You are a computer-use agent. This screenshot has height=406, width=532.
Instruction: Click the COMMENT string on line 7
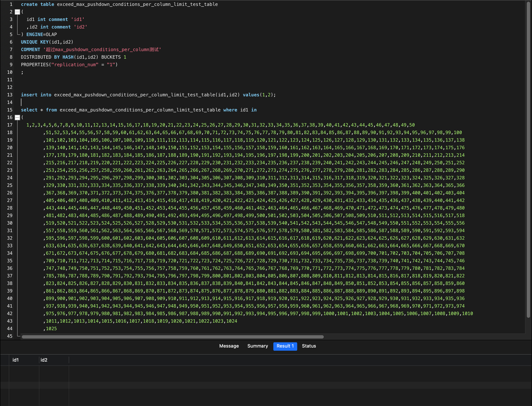(x=102, y=49)
